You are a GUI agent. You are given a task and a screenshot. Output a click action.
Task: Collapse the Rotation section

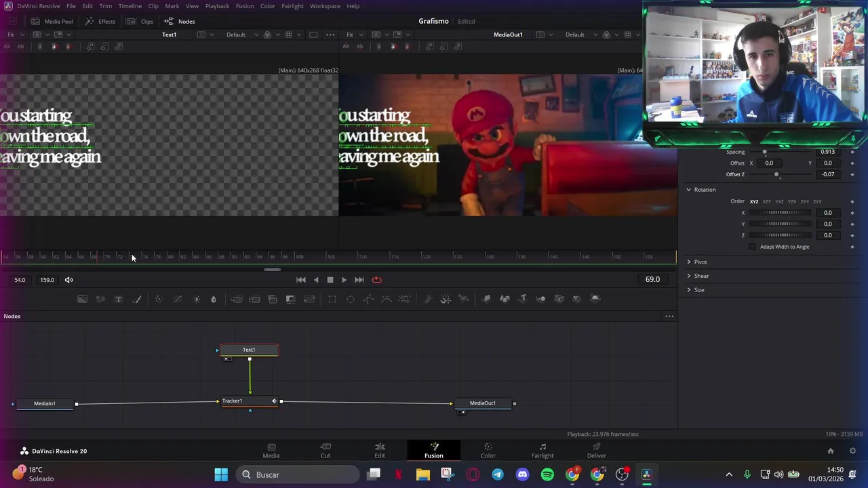688,190
